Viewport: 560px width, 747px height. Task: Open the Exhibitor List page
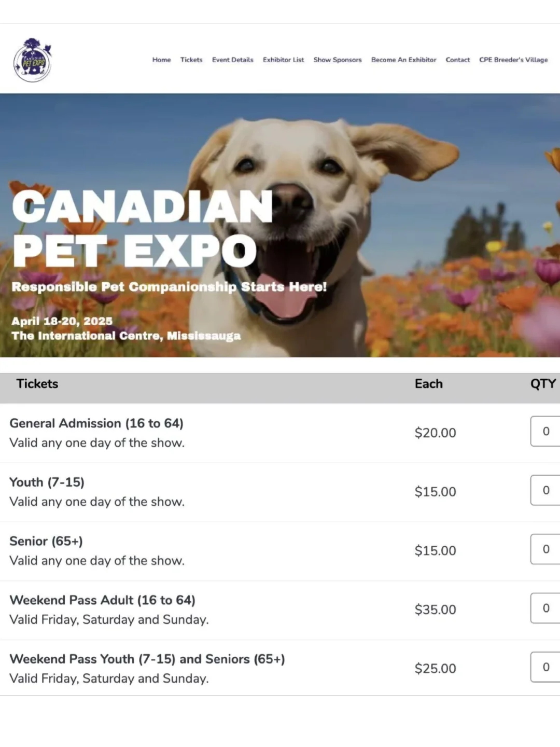click(283, 60)
